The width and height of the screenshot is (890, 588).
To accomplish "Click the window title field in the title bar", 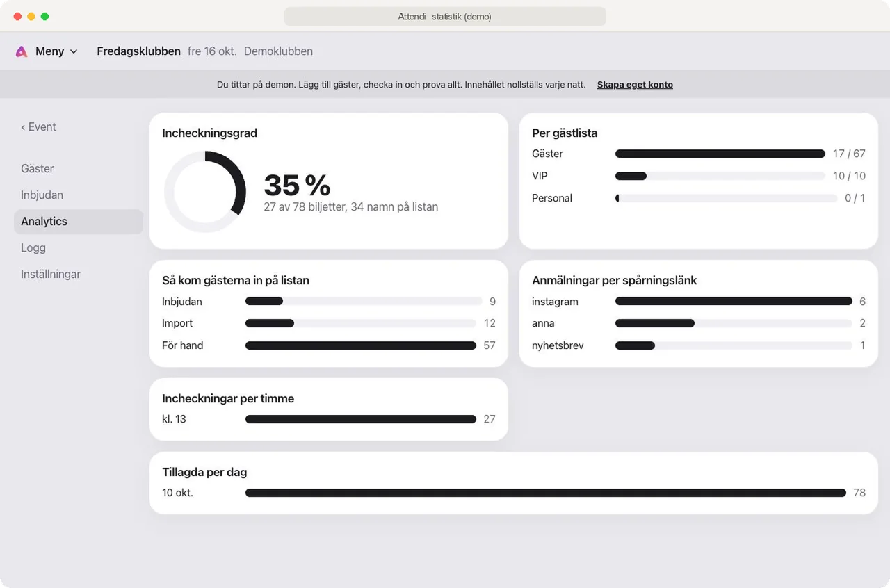I will 445,17.
